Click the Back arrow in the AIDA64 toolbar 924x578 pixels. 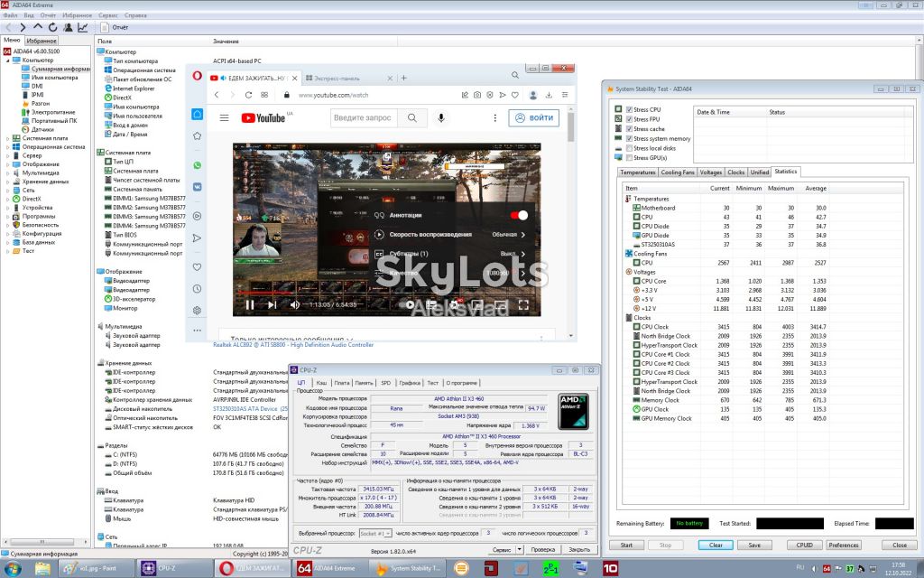pos(8,27)
